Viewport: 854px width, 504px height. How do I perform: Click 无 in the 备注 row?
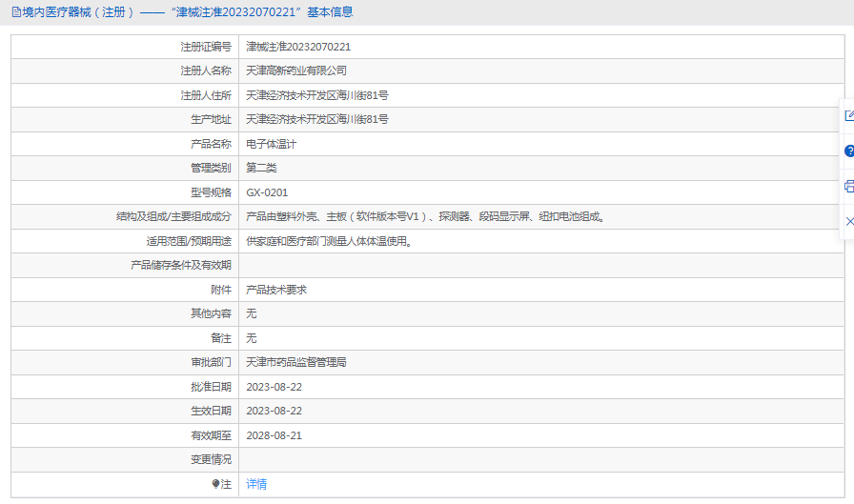251,338
